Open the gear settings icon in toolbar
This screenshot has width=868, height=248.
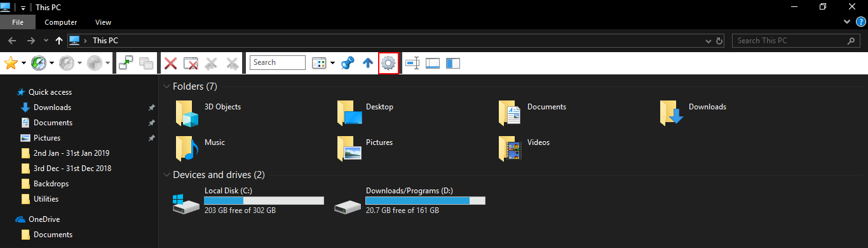coord(388,63)
